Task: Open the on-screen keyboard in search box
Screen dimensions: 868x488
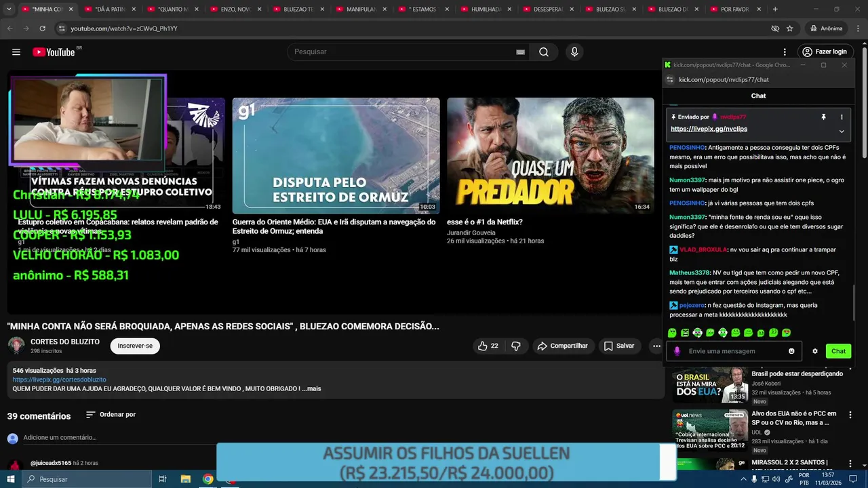Action: coord(520,52)
